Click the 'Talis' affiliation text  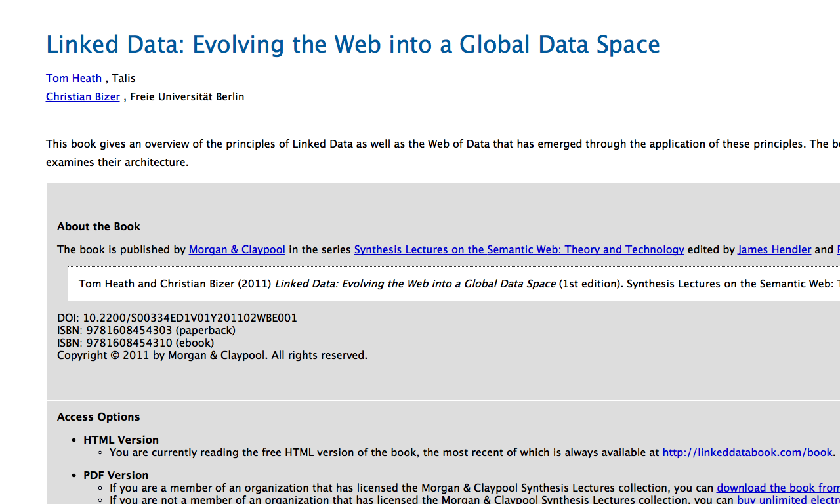123,78
